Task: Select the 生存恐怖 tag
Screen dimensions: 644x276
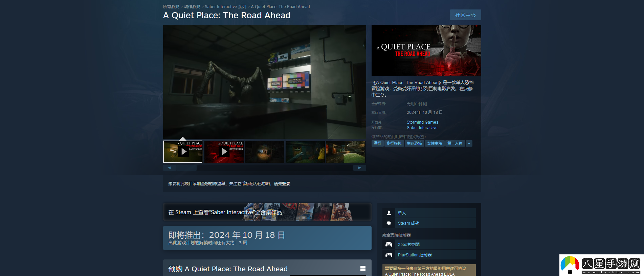Action: [414, 144]
